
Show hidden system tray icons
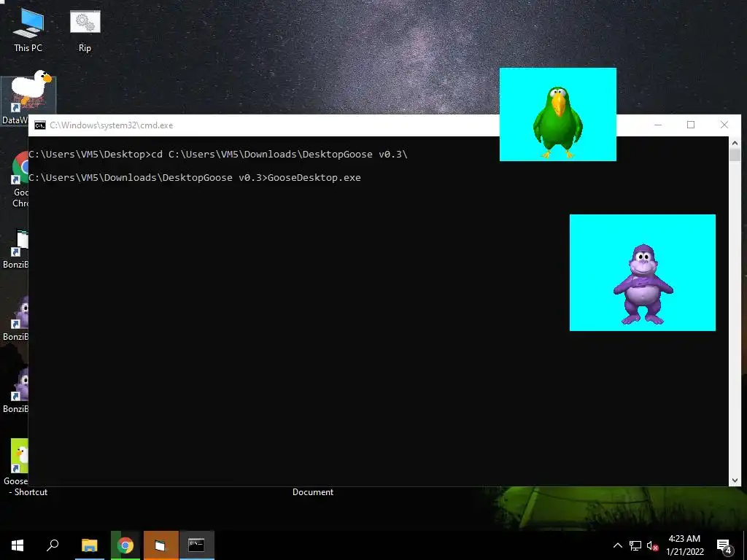click(617, 545)
